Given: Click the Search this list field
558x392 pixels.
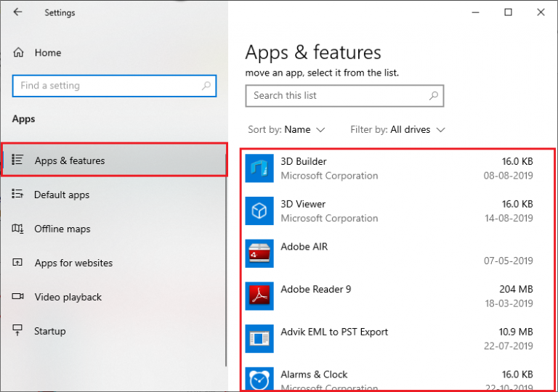Looking at the screenshot, I should click(x=344, y=96).
